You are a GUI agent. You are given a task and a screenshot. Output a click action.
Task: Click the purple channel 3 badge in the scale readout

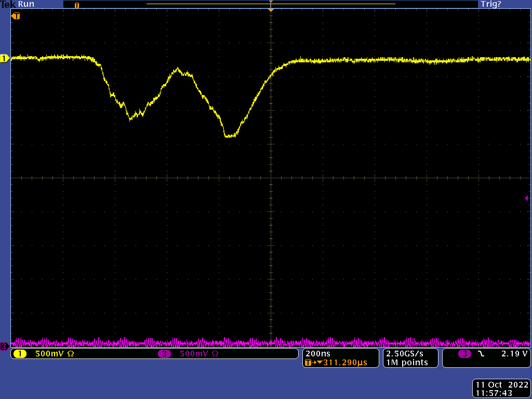tap(164, 354)
